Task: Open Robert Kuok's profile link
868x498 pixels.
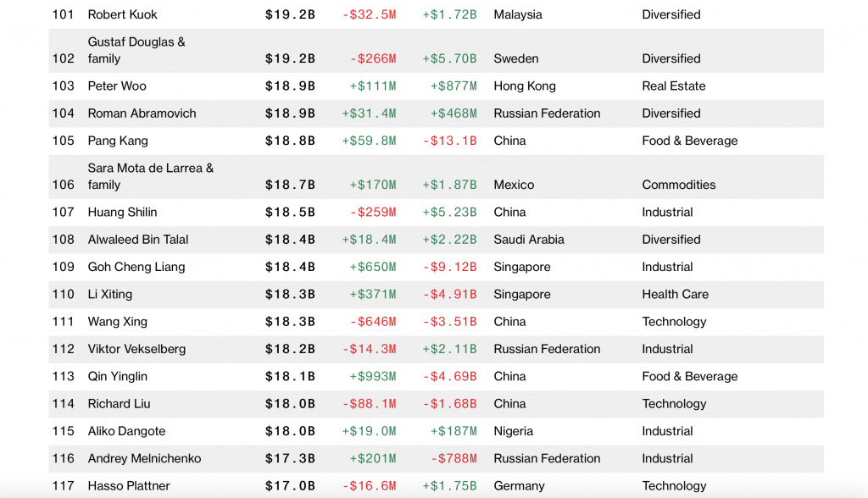Action: click(x=122, y=14)
